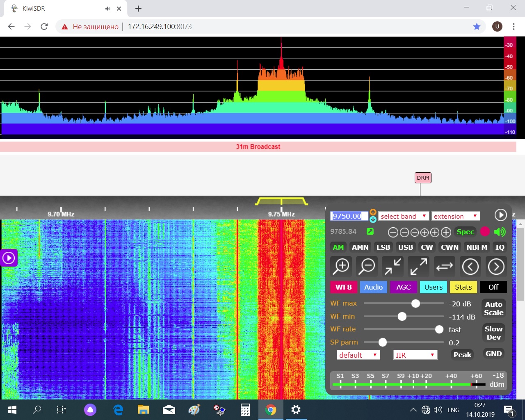This screenshot has width=525, height=420.
Task: Select USB demodulation mode
Action: point(405,247)
